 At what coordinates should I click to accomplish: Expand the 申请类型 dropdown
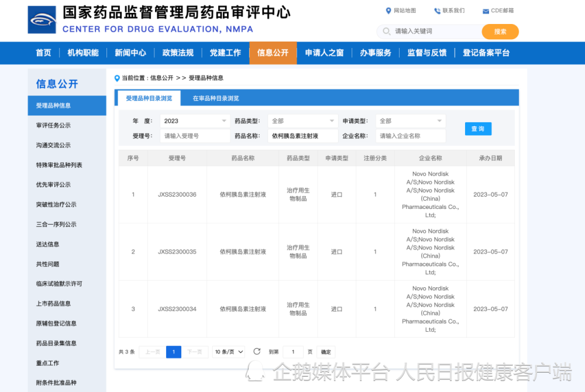tap(411, 121)
